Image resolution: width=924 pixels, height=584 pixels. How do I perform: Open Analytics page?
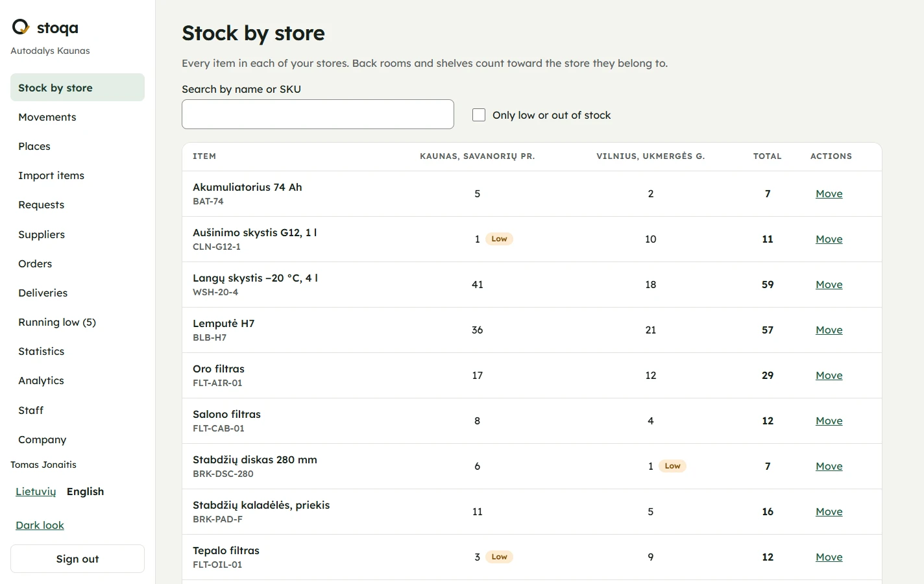point(77,380)
